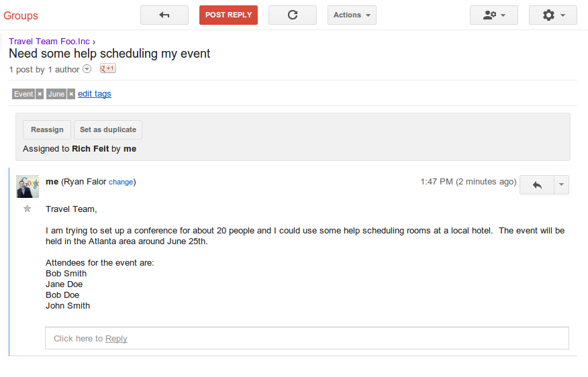Click Set as duplicate
The image size is (588, 377).
click(108, 130)
